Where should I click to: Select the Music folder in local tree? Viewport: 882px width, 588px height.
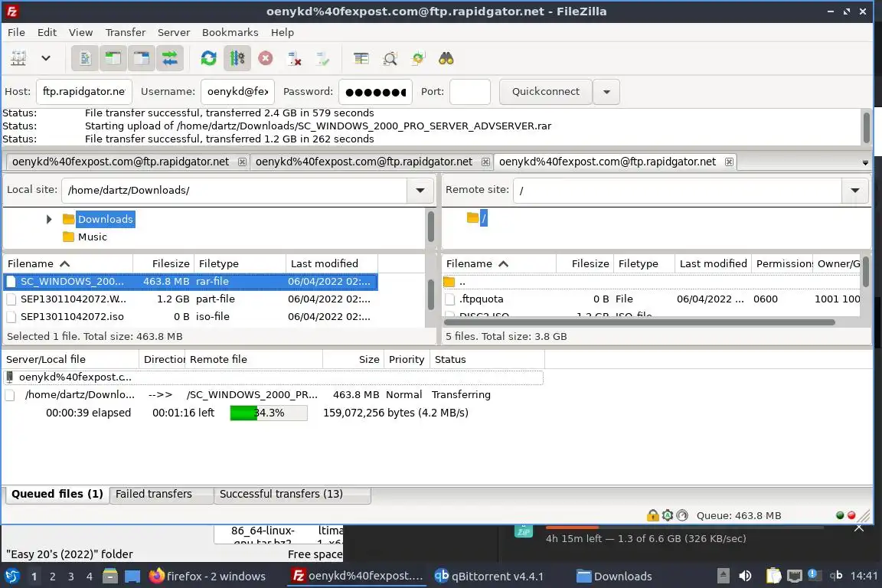[92, 237]
